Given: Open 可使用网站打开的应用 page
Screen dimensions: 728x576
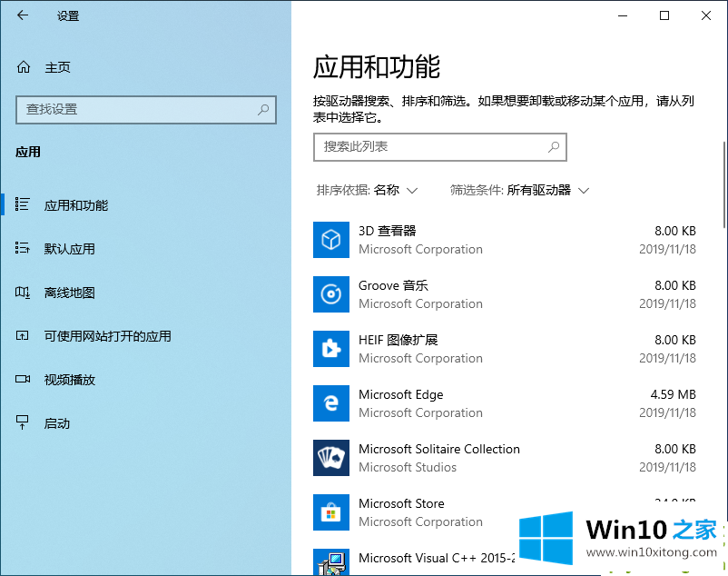Looking at the screenshot, I should 107,336.
